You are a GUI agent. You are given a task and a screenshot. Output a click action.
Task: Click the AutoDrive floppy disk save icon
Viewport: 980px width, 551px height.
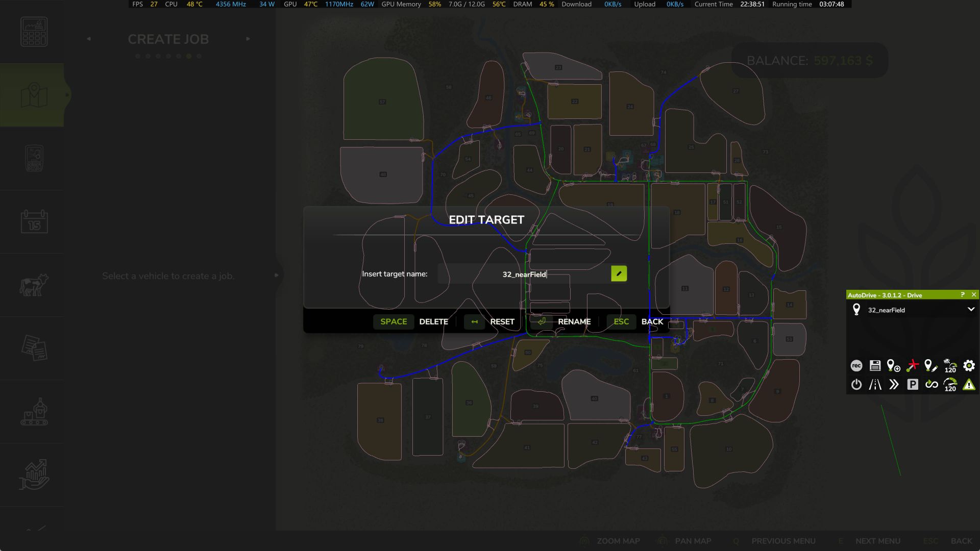click(x=875, y=365)
